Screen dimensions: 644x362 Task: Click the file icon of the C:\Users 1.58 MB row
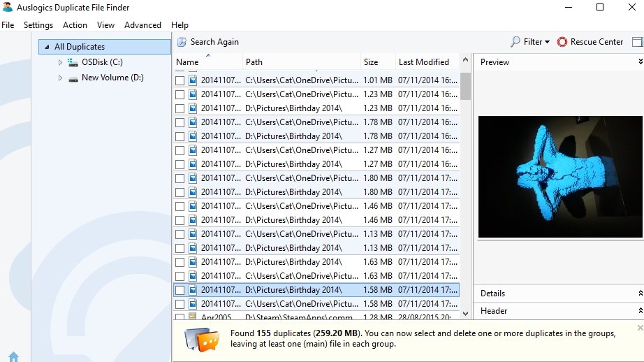193,304
